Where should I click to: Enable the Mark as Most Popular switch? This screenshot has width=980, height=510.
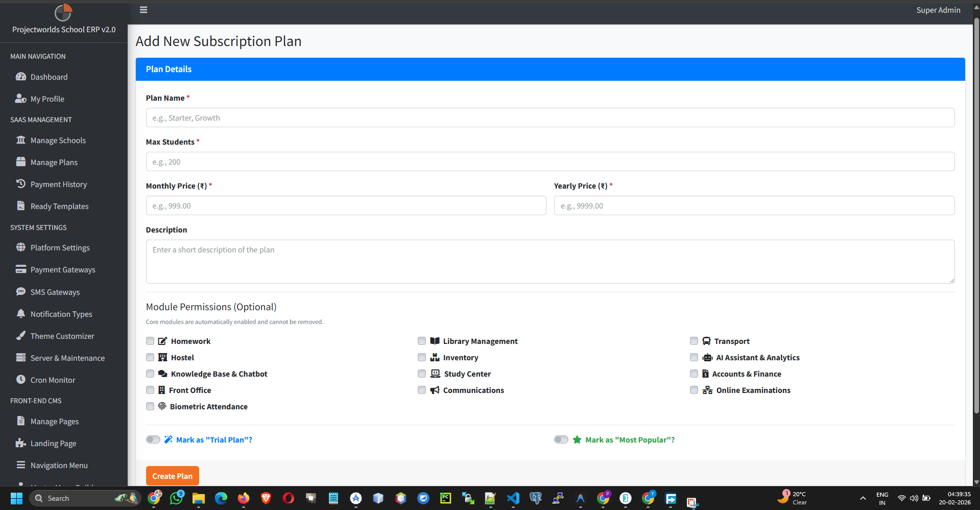coord(561,439)
